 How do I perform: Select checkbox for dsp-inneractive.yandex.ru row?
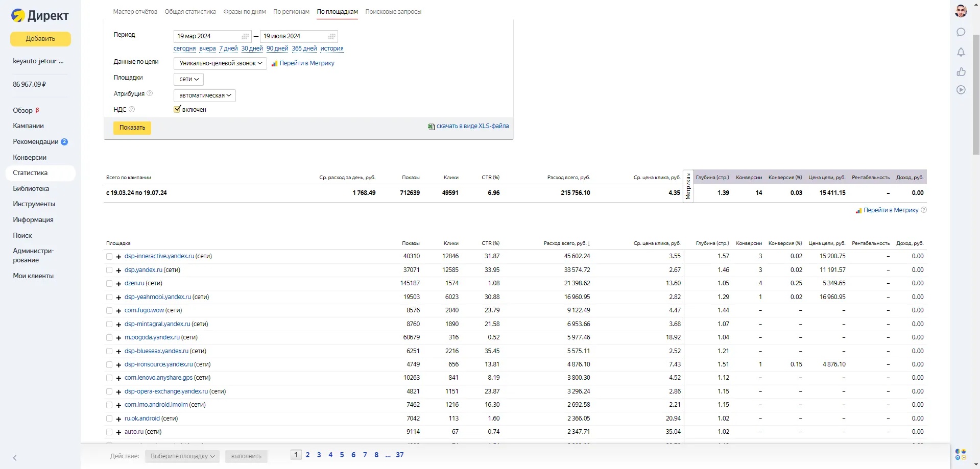click(x=109, y=257)
